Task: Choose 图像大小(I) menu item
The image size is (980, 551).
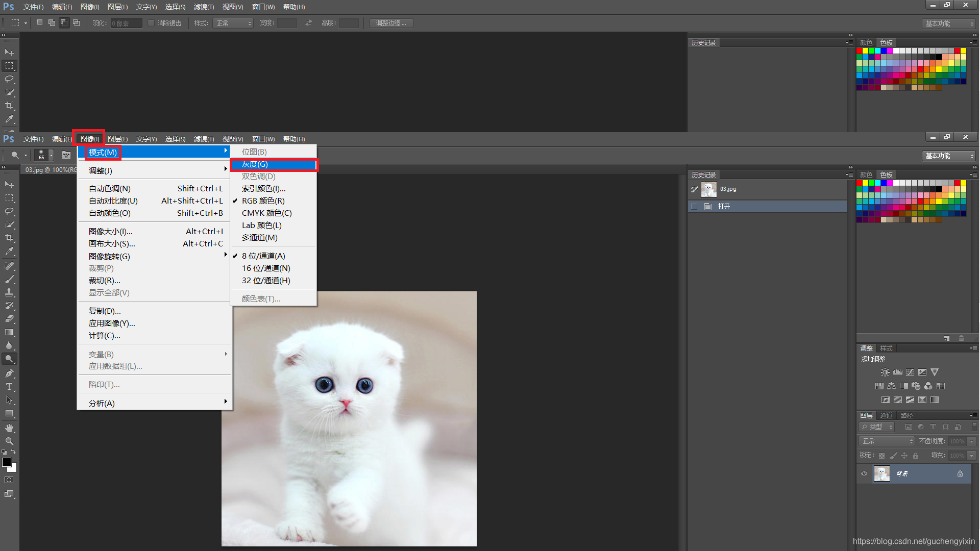Action: click(x=154, y=232)
